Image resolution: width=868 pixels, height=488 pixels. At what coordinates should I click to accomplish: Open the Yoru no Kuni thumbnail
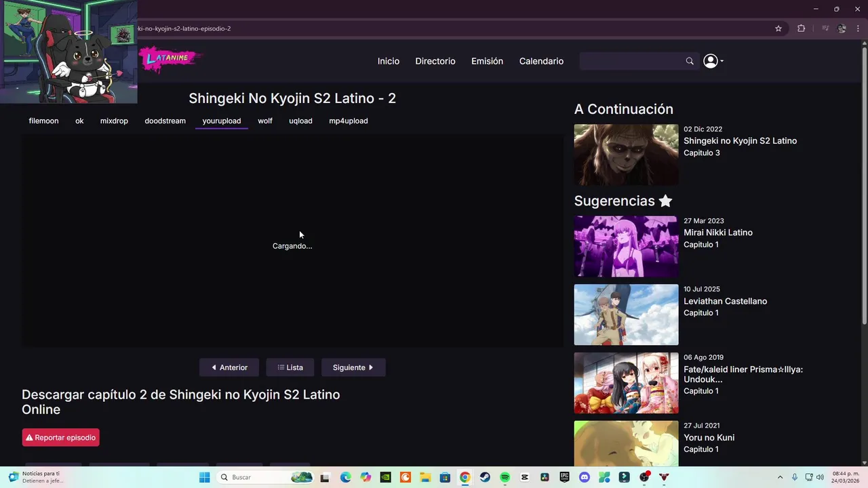(x=626, y=443)
